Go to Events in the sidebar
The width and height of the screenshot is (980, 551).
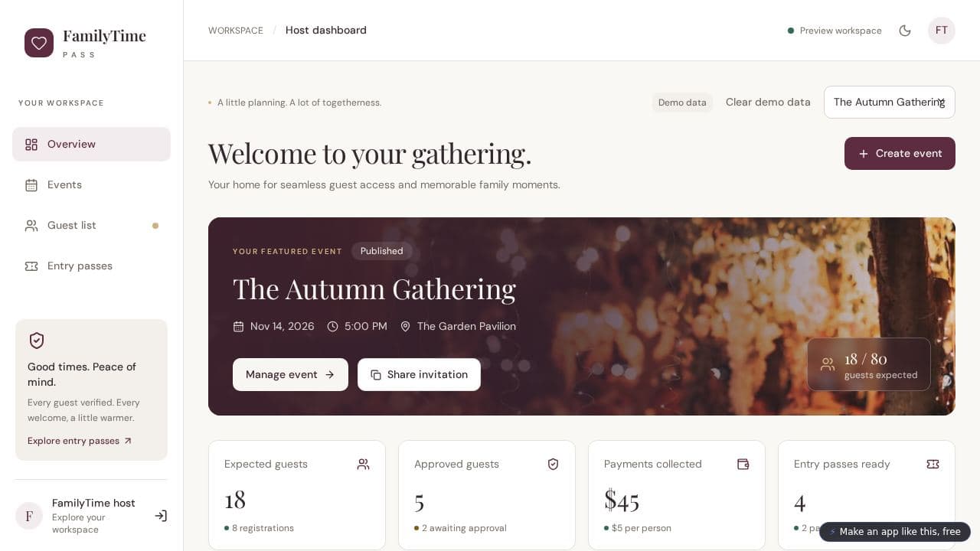pos(91,184)
